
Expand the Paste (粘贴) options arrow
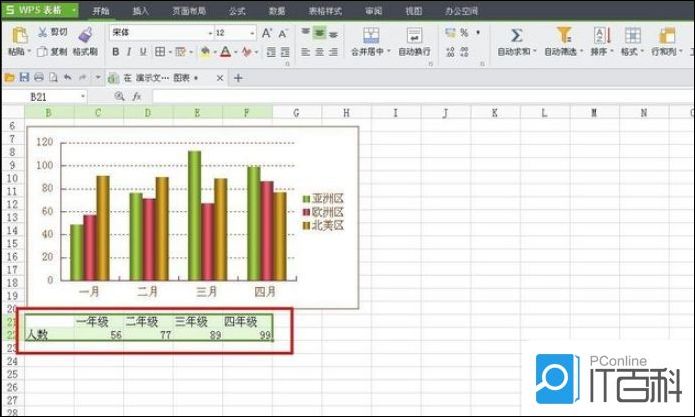tap(29, 52)
